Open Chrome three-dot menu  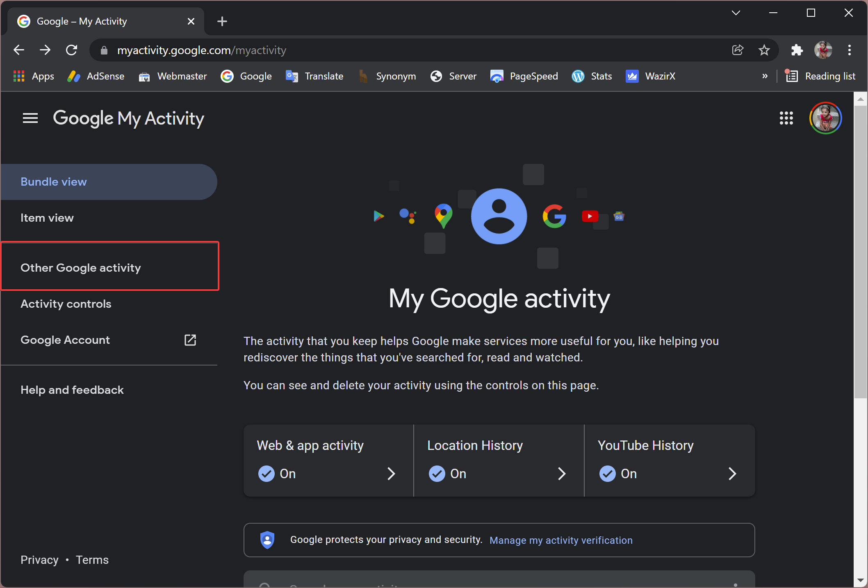(x=850, y=50)
